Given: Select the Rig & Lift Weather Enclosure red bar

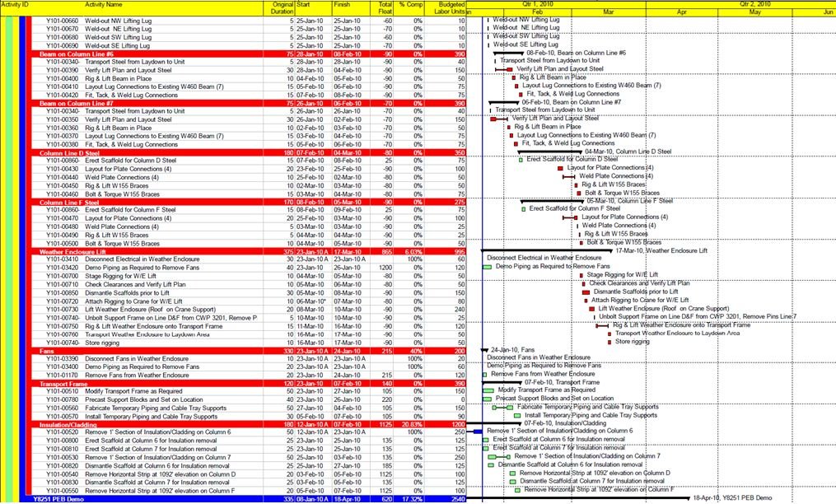Looking at the screenshot, I should pyautogui.click(x=602, y=325).
